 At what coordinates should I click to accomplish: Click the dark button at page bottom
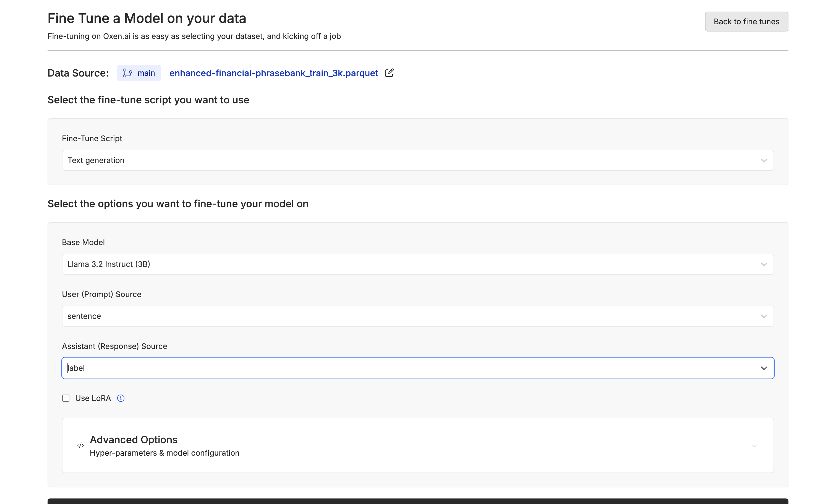coord(417,501)
